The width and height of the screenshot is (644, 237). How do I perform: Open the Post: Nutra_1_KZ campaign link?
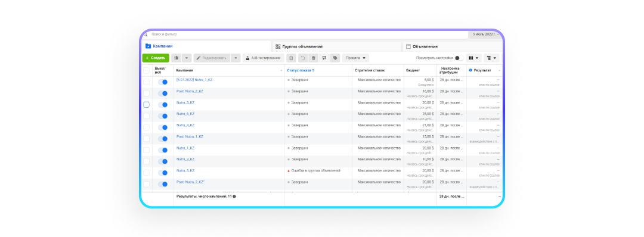click(190, 136)
